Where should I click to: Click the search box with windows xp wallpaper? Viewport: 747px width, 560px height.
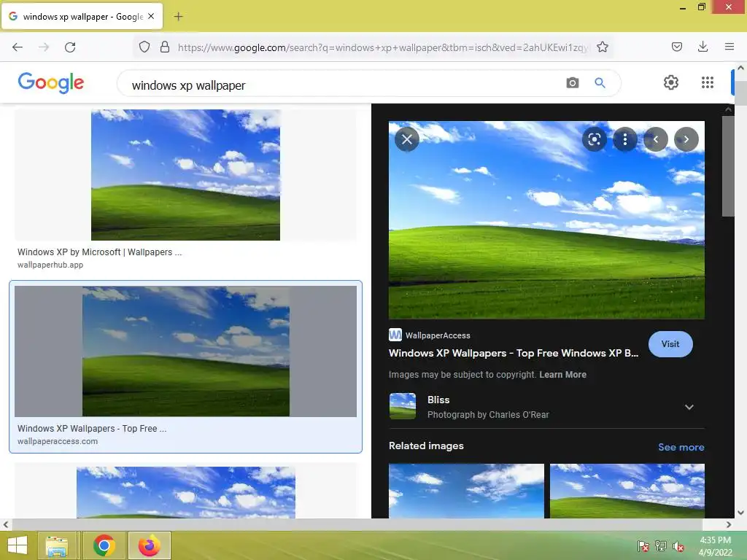(343, 85)
